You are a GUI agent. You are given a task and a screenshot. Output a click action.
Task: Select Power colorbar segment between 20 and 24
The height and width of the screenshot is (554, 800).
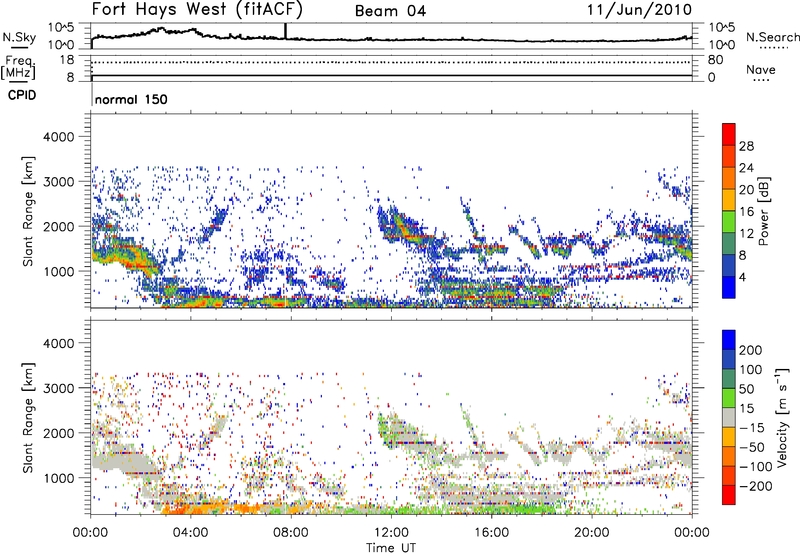[729, 178]
